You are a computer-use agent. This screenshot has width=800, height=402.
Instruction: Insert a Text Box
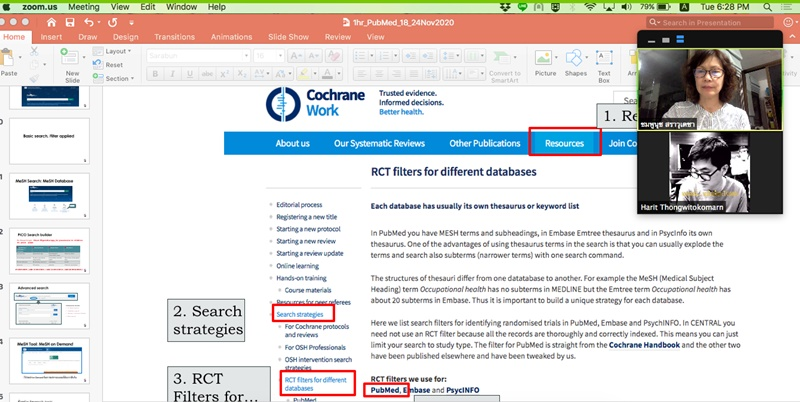pyautogui.click(x=604, y=66)
